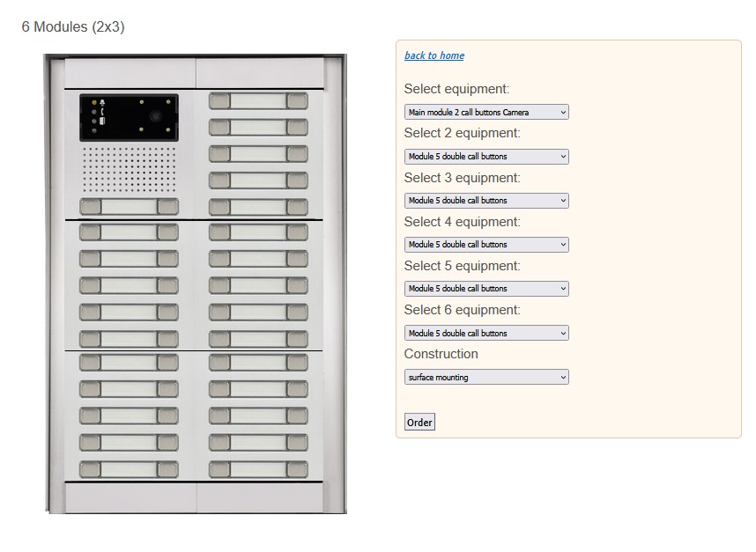The width and height of the screenshot is (756, 552).
Task: Open the Construction dropdown showing surface mounting
Action: [486, 377]
